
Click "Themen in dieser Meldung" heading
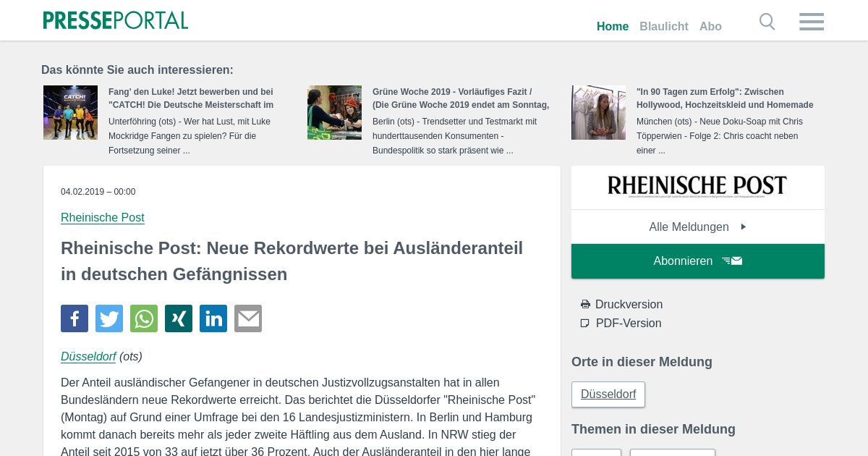click(653, 429)
